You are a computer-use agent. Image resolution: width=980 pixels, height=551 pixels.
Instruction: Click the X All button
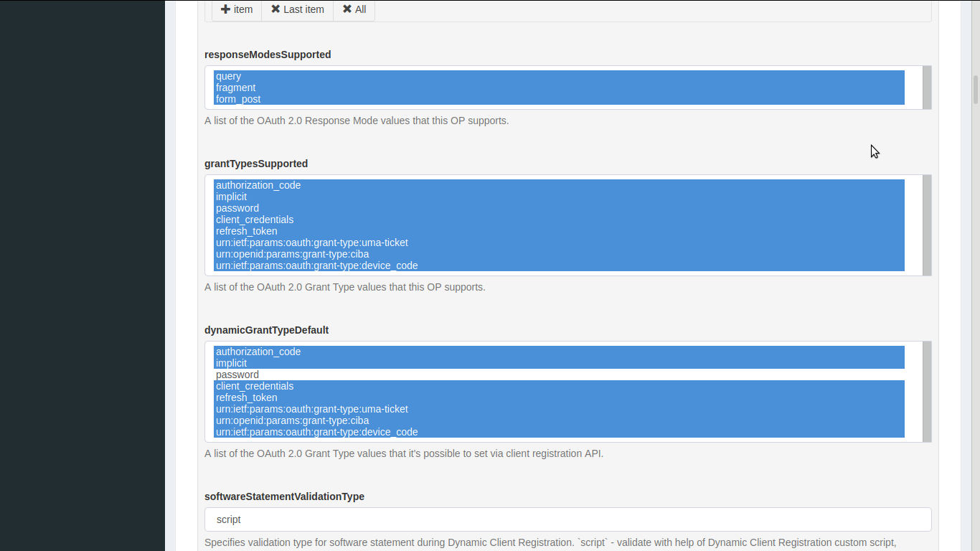tap(354, 10)
